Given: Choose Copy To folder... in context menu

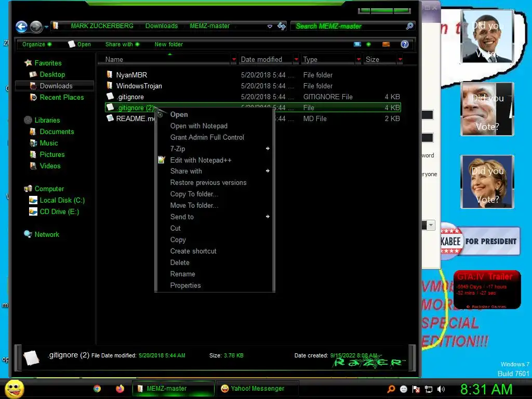Looking at the screenshot, I should [215, 194].
